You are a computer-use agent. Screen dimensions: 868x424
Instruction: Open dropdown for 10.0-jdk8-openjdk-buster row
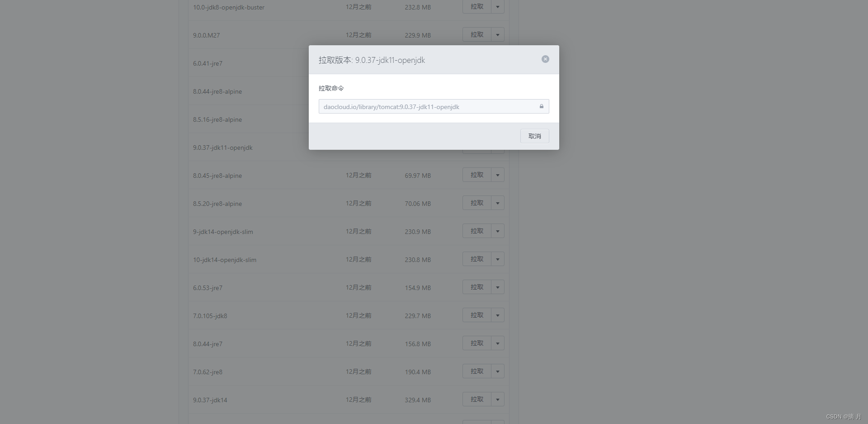pyautogui.click(x=497, y=7)
